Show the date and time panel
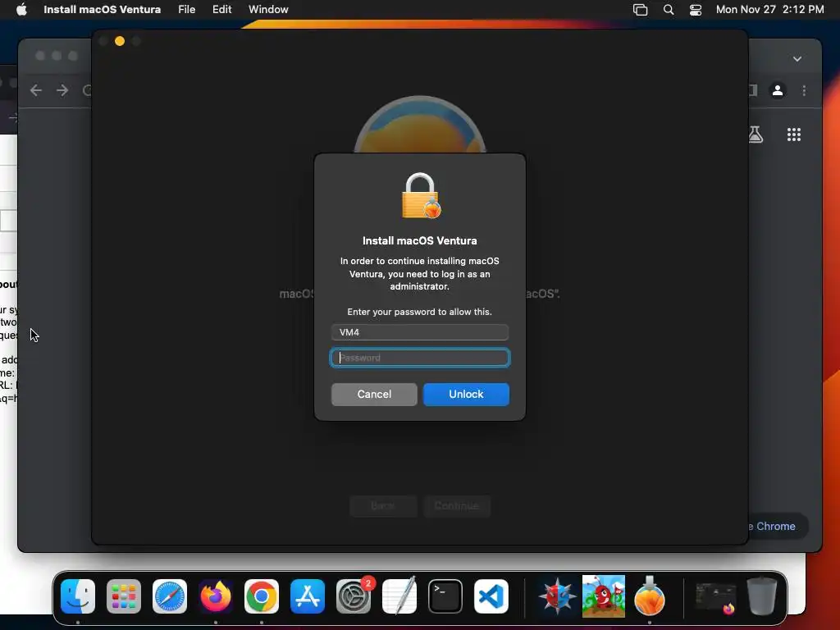This screenshot has height=630, width=840. [769, 9]
